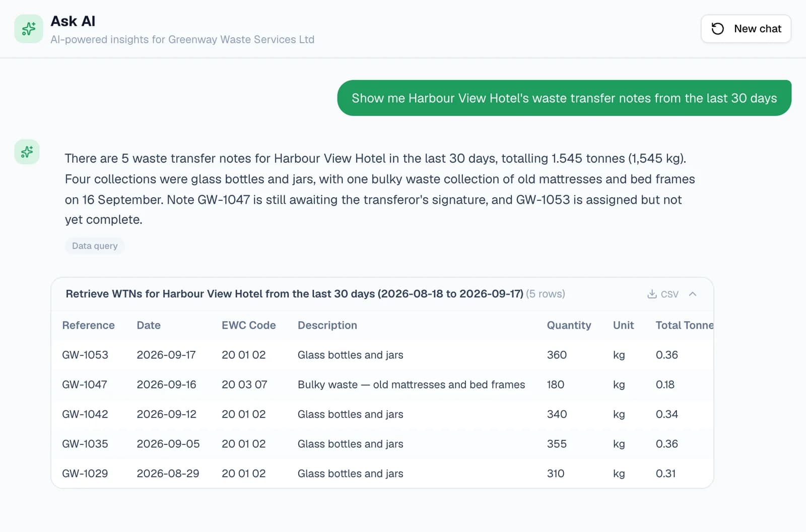
Task: Click the Data query tag
Action: (95, 246)
